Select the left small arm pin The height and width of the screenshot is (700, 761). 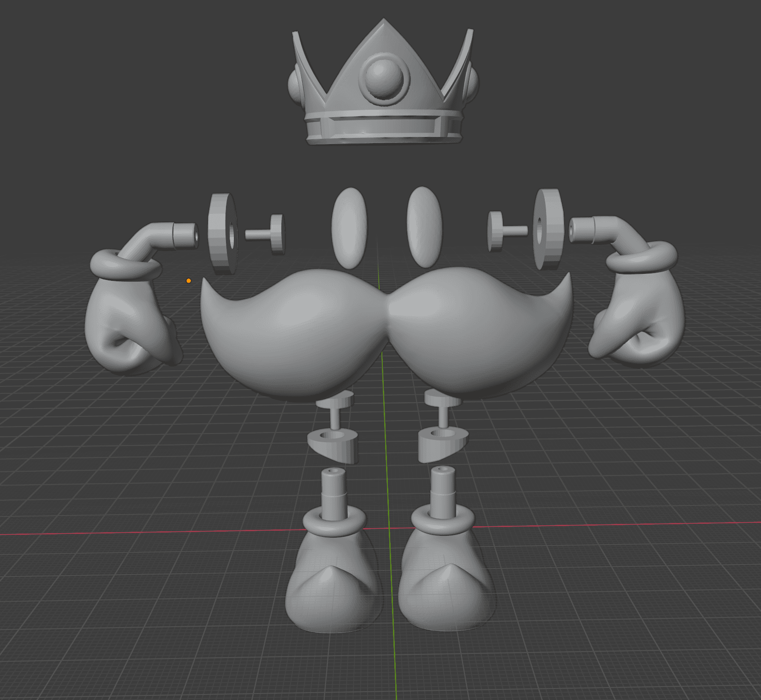point(266,233)
